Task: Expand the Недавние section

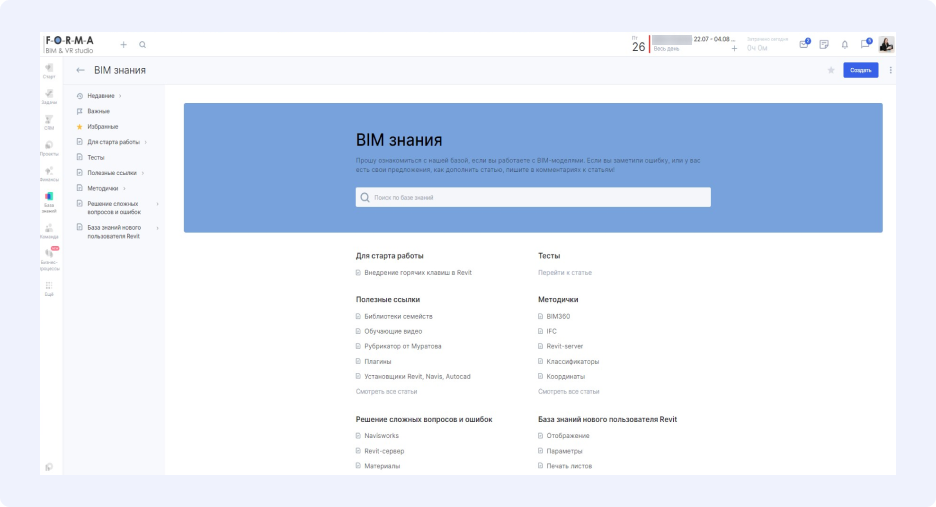Action: [120, 96]
